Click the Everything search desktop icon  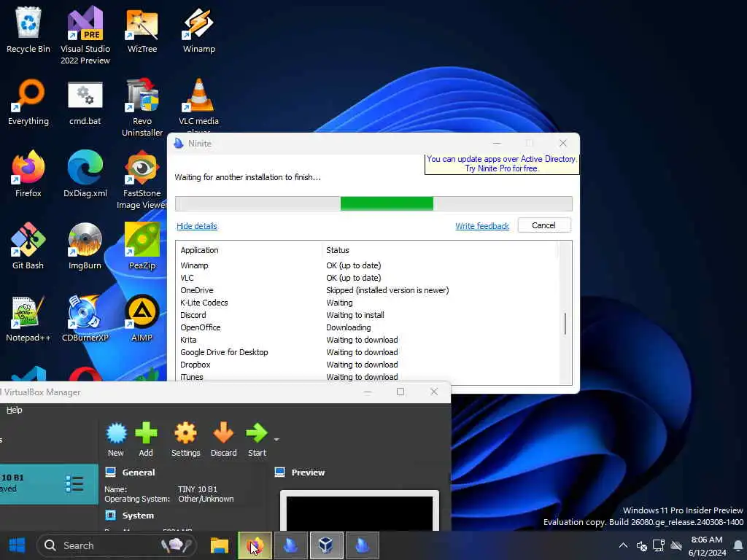coord(28,102)
